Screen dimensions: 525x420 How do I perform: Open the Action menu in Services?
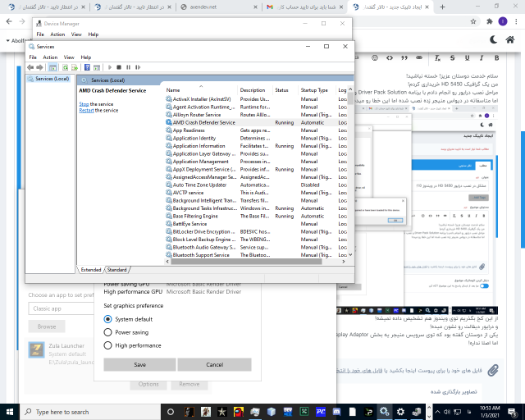click(49, 57)
